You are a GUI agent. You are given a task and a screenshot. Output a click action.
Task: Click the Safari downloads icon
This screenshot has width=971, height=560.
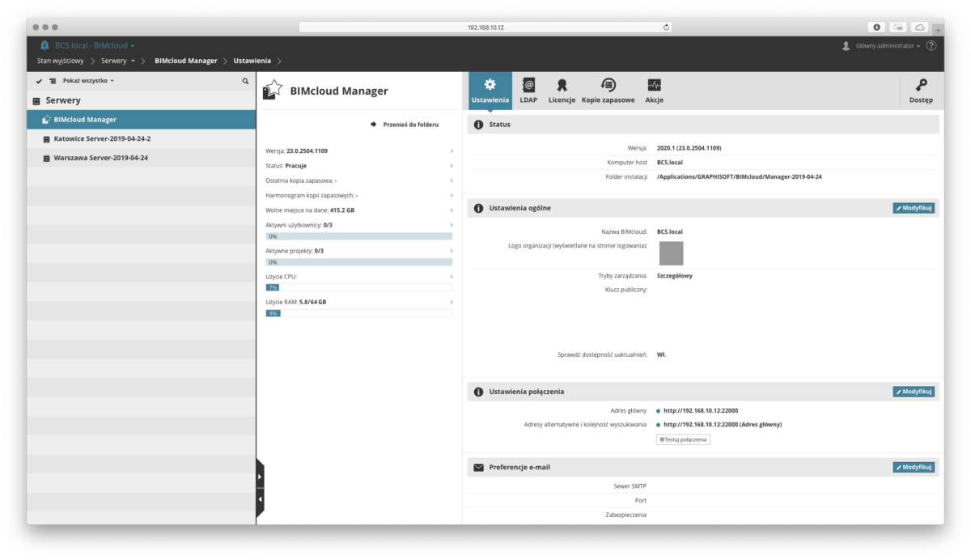pos(877,28)
